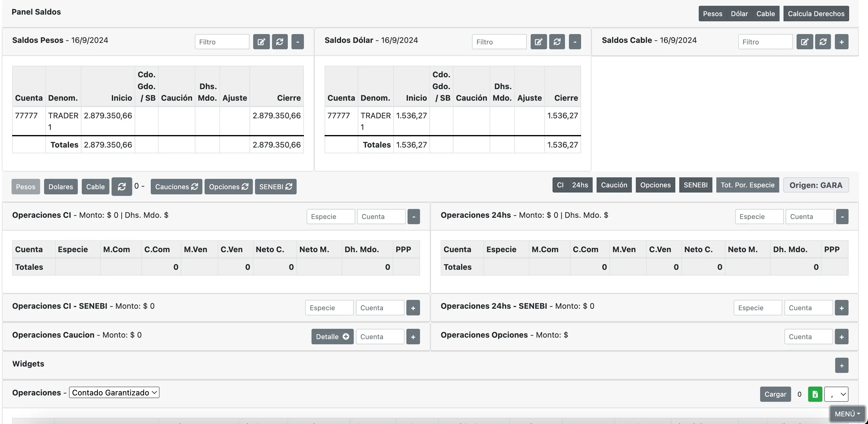Click standalone refresh icon beside Cable button
Image resolution: width=868 pixels, height=424 pixels.
(122, 186)
